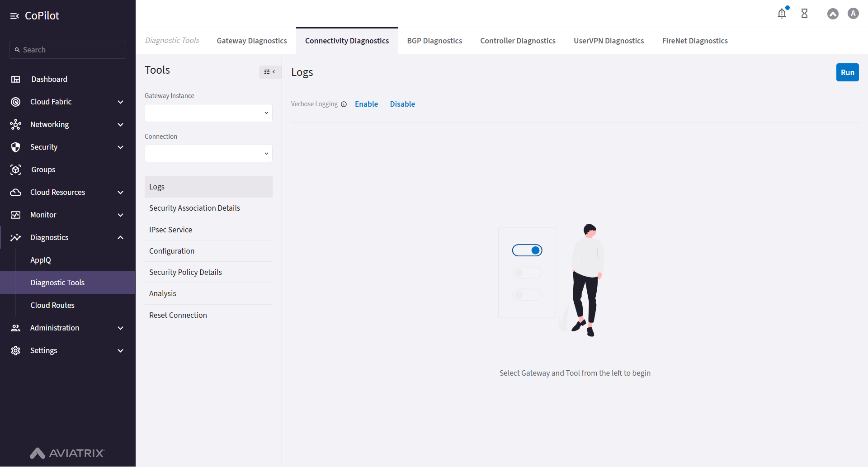Switch to Connectivity Diagnostics tab

point(347,41)
